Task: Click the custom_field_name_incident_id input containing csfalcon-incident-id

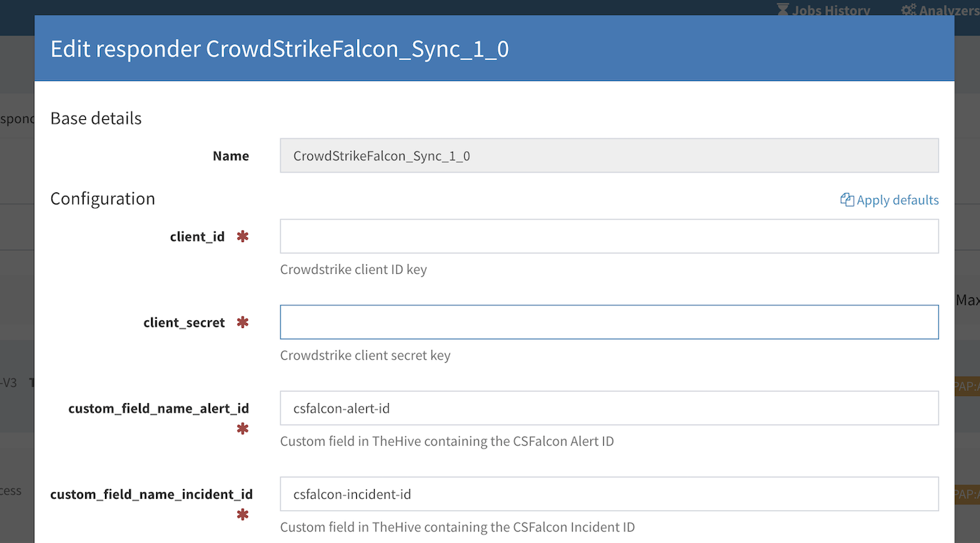Action: pos(610,494)
